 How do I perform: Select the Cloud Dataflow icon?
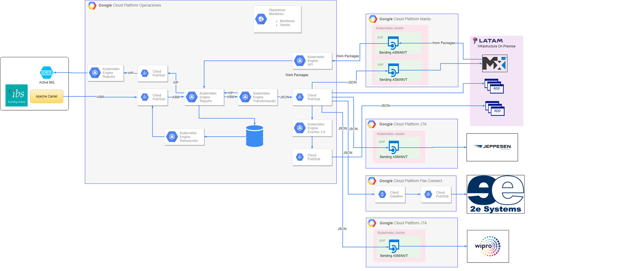[382, 194]
